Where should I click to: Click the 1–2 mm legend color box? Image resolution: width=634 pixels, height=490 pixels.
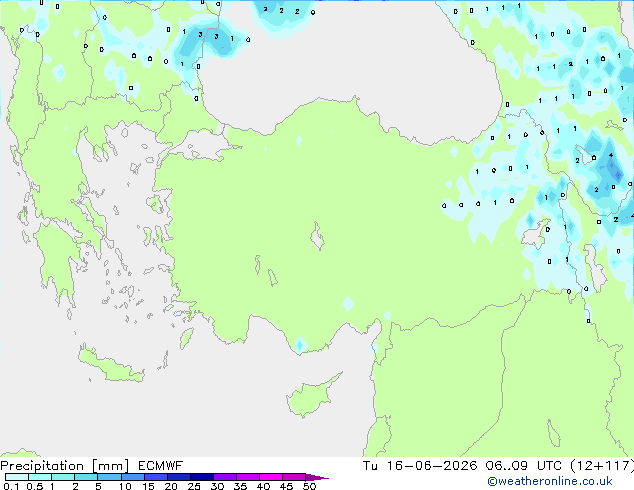click(x=63, y=477)
